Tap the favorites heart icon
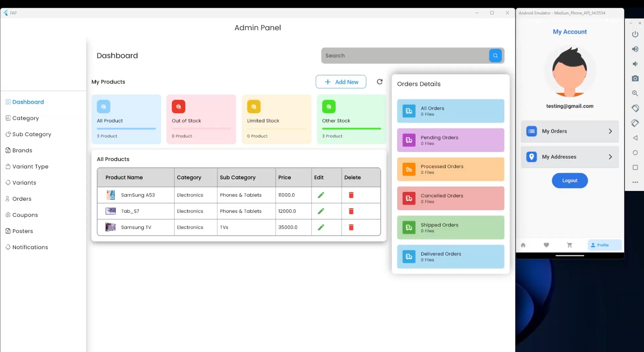Image resolution: width=644 pixels, height=352 pixels. [546, 245]
